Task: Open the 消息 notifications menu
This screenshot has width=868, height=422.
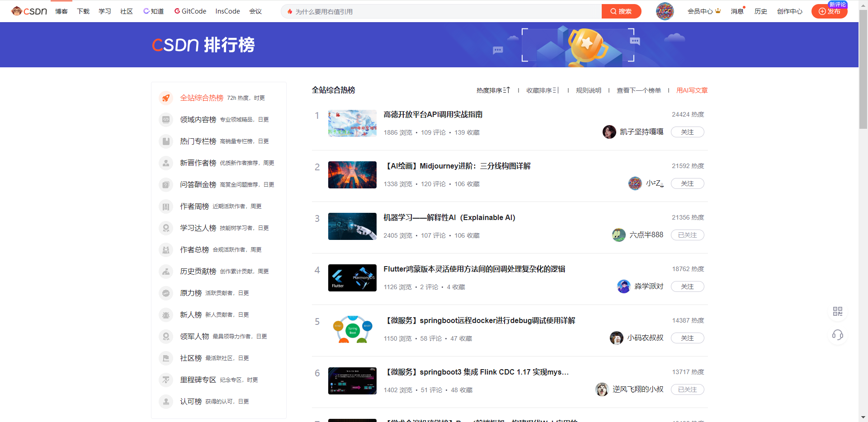Action: 737,11
